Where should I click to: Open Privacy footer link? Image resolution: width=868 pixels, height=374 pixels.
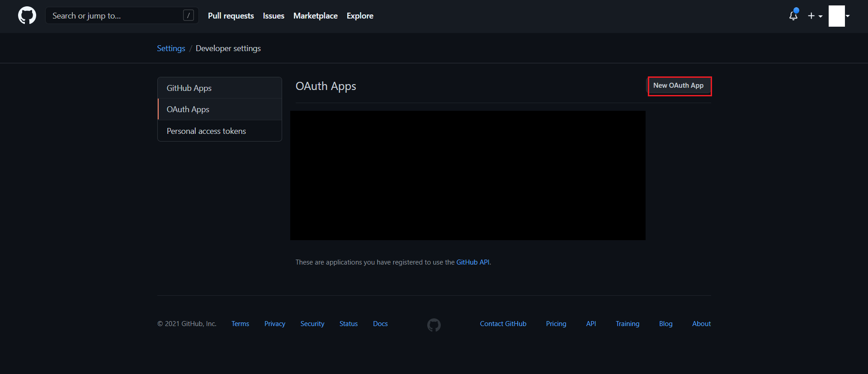[275, 324]
